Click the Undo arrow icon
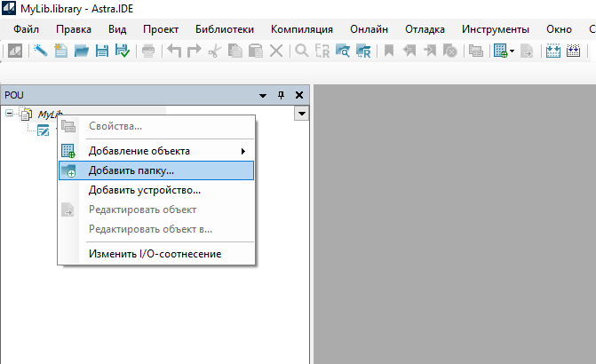The width and height of the screenshot is (596, 364). pos(175,51)
